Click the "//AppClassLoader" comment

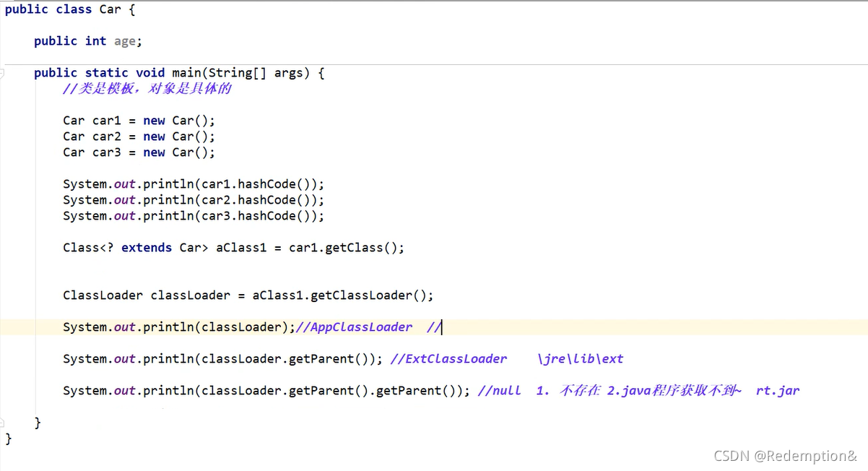click(x=355, y=327)
